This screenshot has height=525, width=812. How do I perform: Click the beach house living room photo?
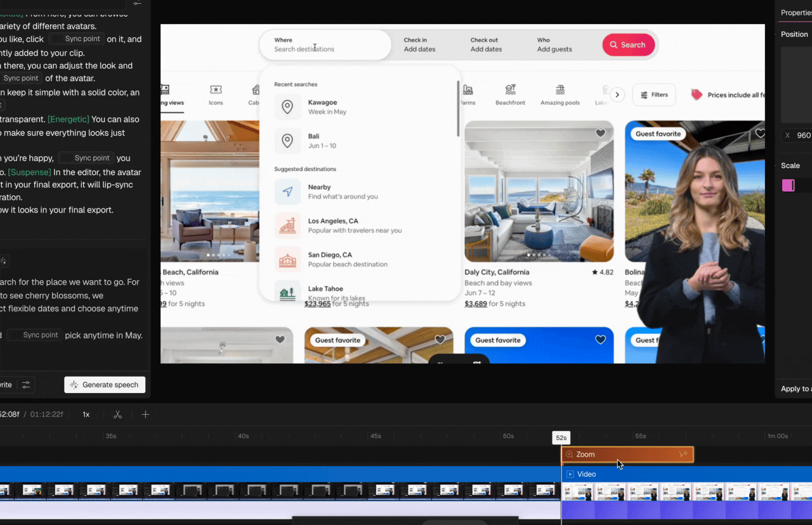(210, 191)
